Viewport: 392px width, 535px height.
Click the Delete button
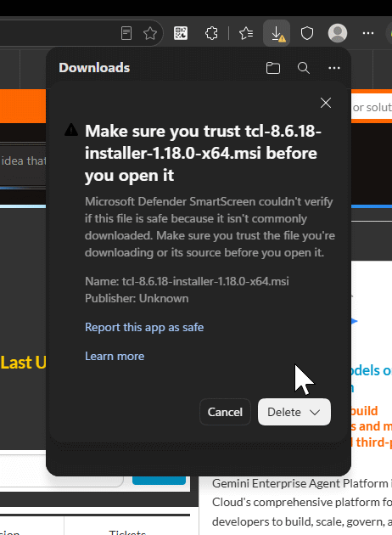(x=283, y=412)
